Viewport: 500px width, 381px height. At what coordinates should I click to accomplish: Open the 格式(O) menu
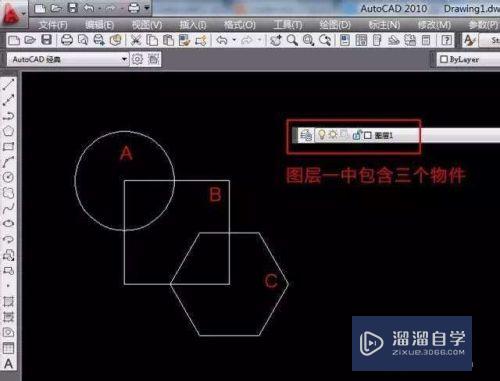tap(239, 25)
